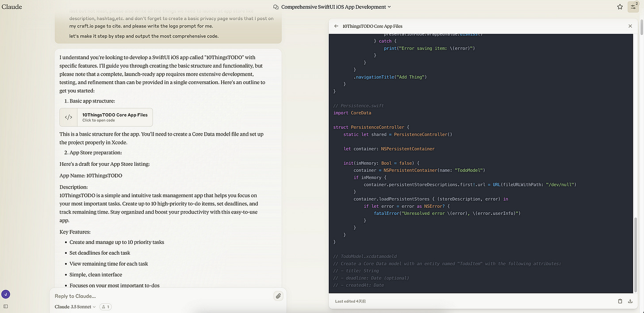Close the artifact code panel

(x=630, y=26)
